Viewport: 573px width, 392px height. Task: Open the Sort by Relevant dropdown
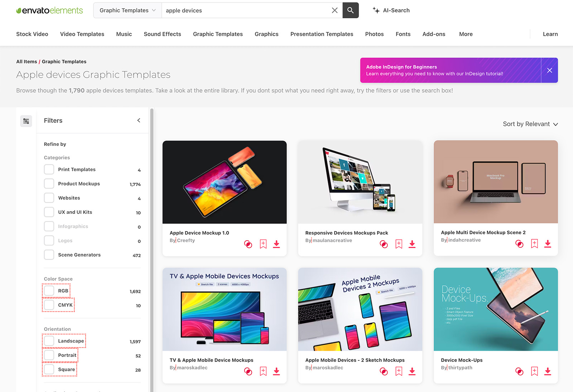530,124
